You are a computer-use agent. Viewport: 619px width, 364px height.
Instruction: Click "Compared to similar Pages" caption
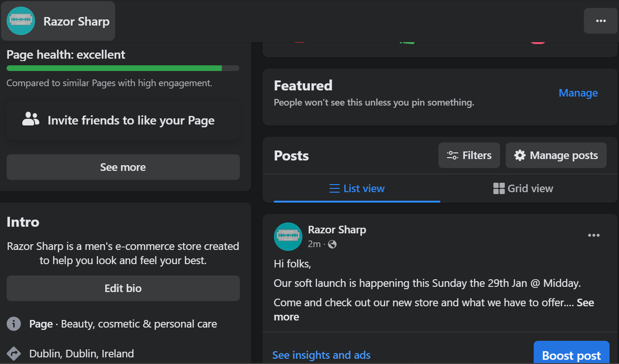[x=109, y=83]
